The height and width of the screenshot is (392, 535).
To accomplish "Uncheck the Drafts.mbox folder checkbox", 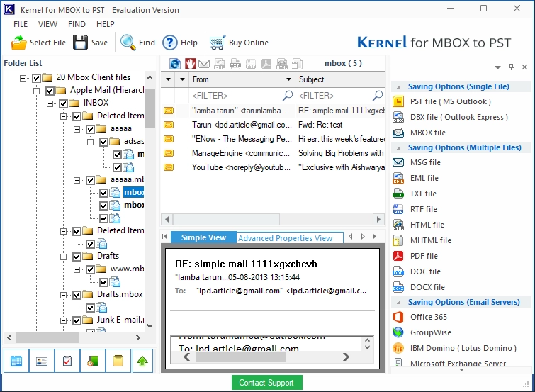I will pyautogui.click(x=77, y=295).
